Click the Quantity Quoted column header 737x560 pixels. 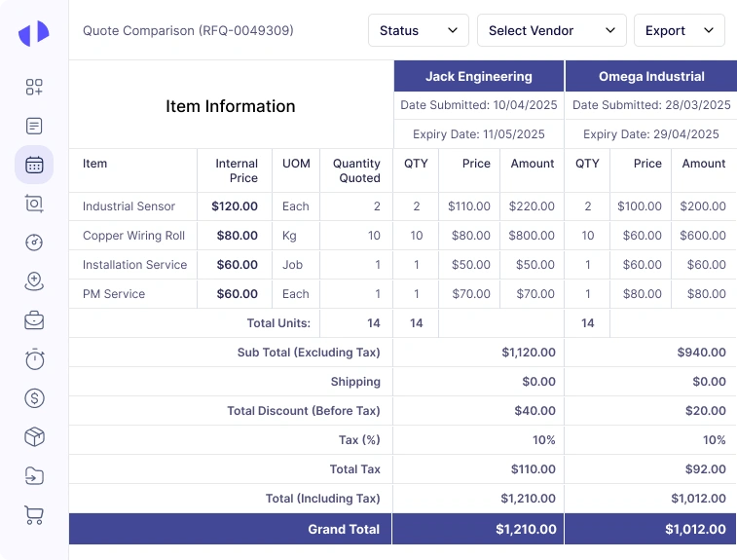tap(356, 170)
